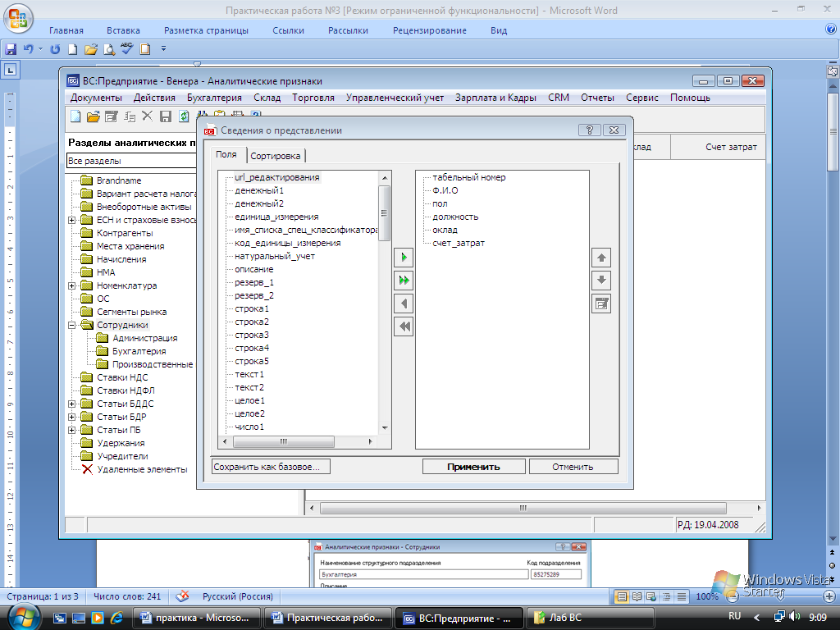Open Зарплата и Кадры menu
The height and width of the screenshot is (630, 840).
(495, 98)
